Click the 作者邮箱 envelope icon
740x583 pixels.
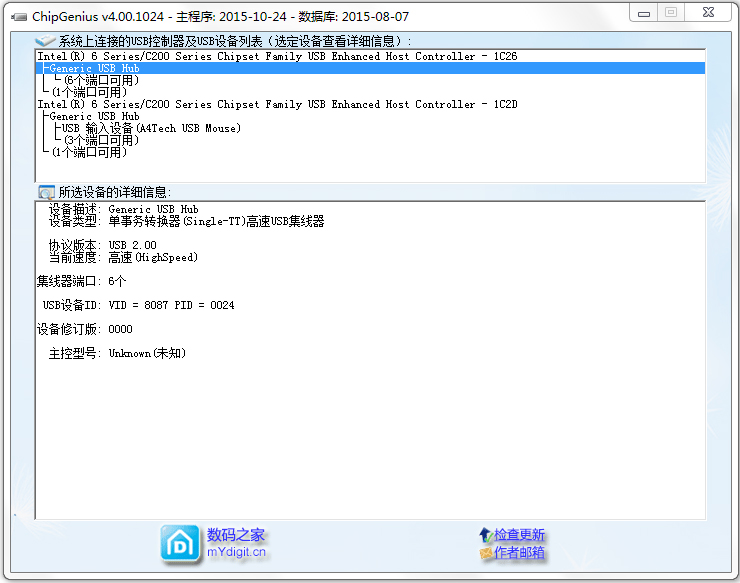coord(486,553)
